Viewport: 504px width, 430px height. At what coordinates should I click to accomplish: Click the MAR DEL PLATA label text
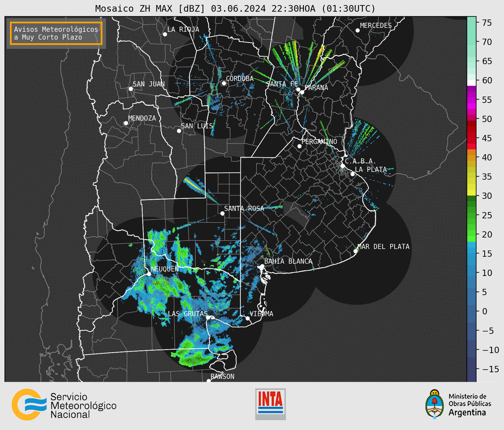383,247
